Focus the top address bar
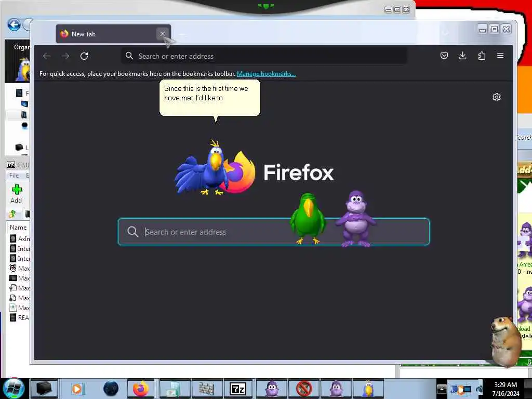 click(264, 56)
